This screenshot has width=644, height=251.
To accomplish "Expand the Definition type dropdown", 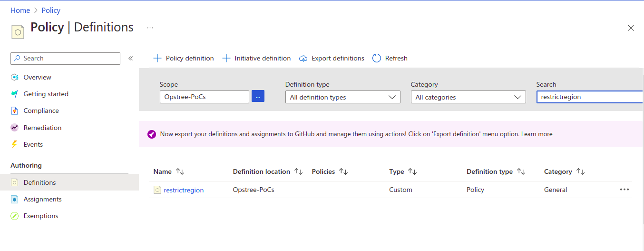I will pos(342,97).
